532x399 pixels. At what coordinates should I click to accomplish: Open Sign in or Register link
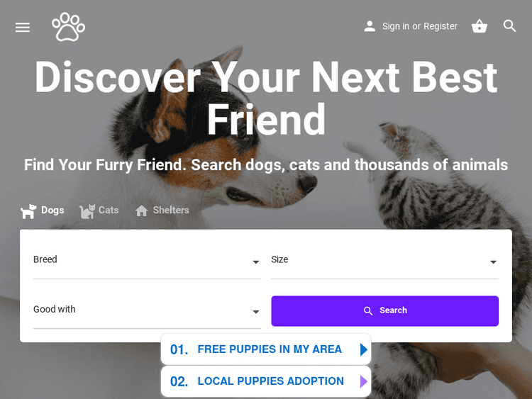coord(419,26)
